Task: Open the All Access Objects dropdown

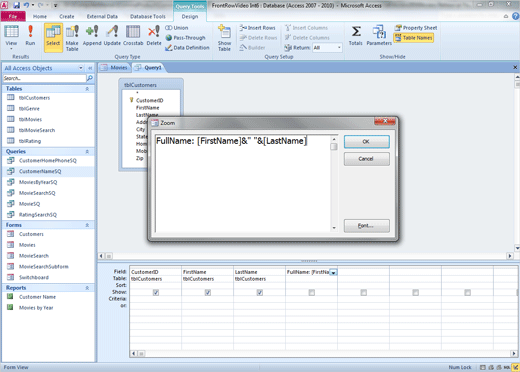Action: pos(81,68)
